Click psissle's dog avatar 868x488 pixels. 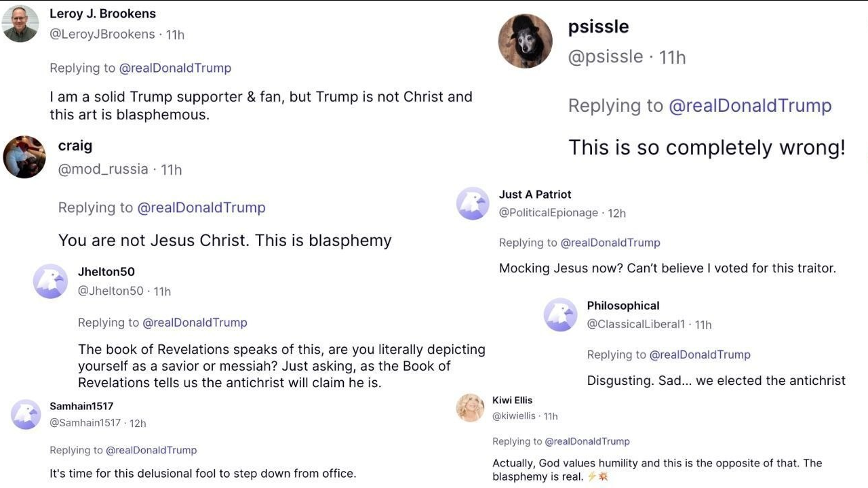click(x=525, y=41)
